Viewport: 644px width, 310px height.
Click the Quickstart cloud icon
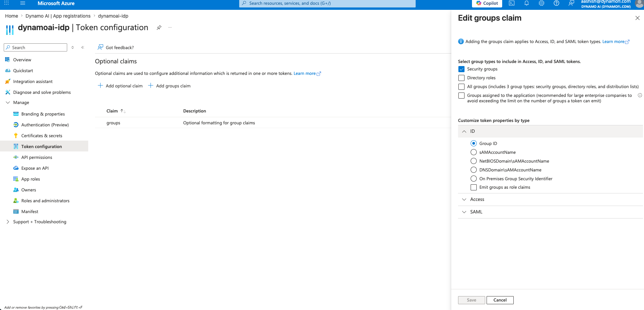pyautogui.click(x=7, y=70)
